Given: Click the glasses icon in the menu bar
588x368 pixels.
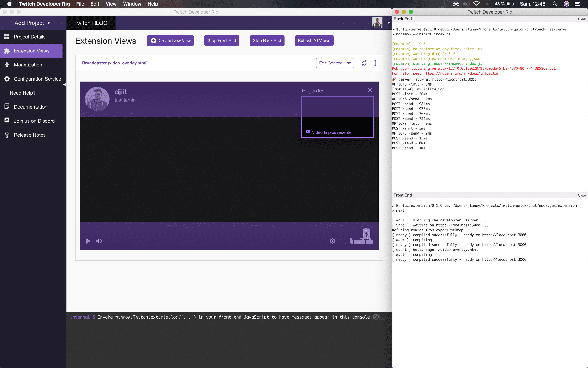Looking at the screenshot, I should (x=456, y=4).
